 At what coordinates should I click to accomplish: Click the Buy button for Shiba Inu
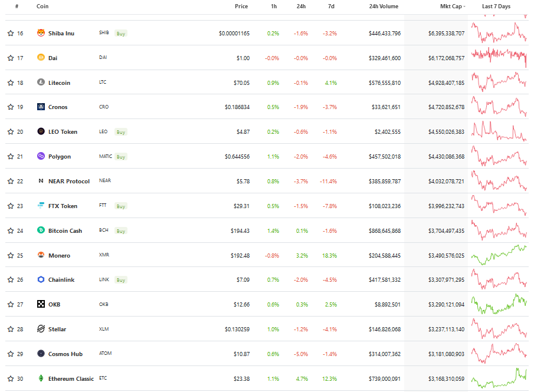click(121, 34)
